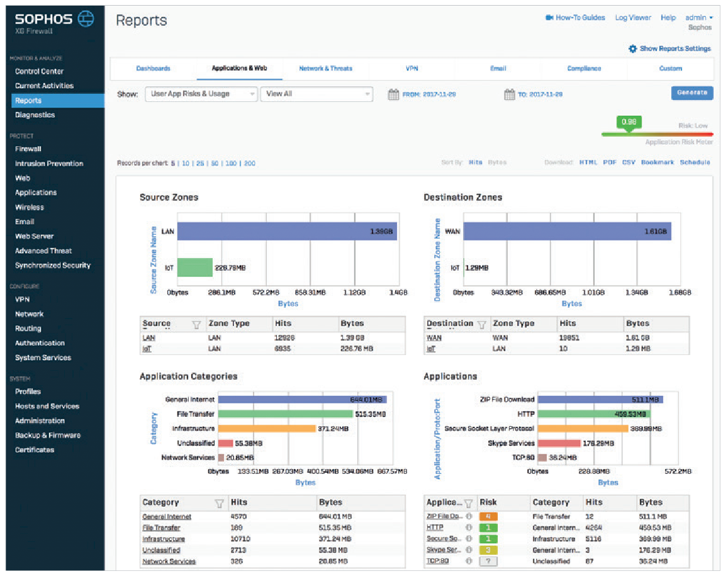
Task: Open Show Reports Settings gear icon
Action: pos(632,48)
